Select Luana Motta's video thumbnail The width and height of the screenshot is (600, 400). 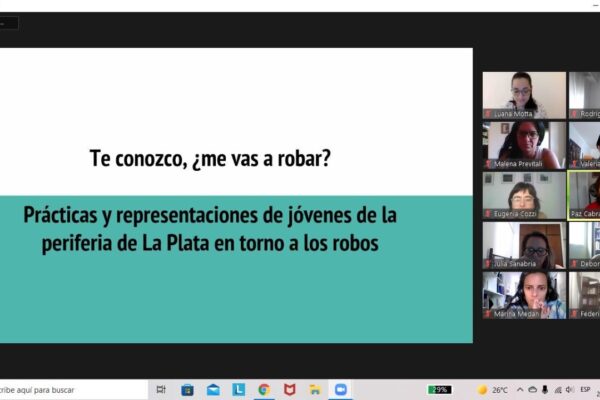524,95
